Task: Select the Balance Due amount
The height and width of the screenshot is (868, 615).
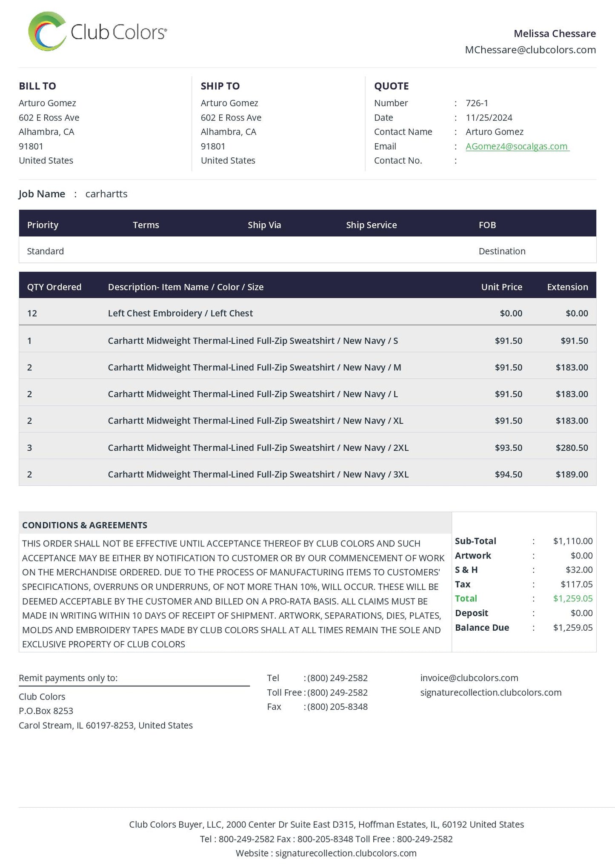Action: pos(572,627)
